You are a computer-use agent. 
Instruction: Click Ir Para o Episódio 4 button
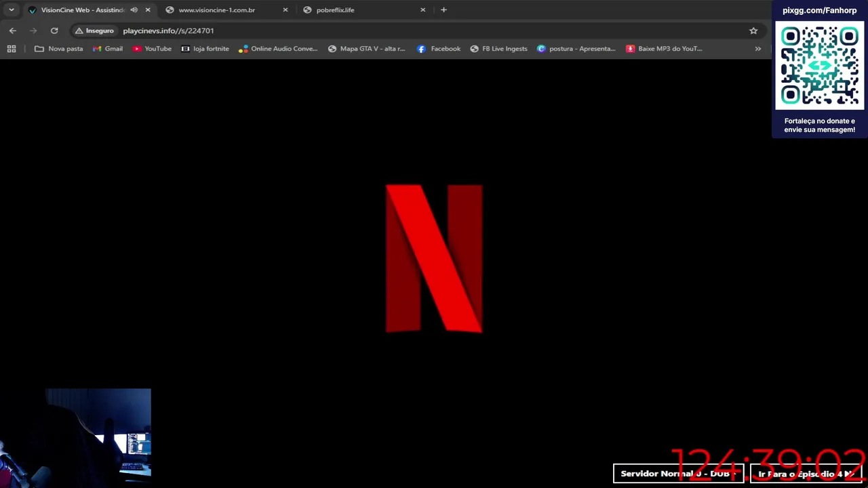pyautogui.click(x=806, y=474)
